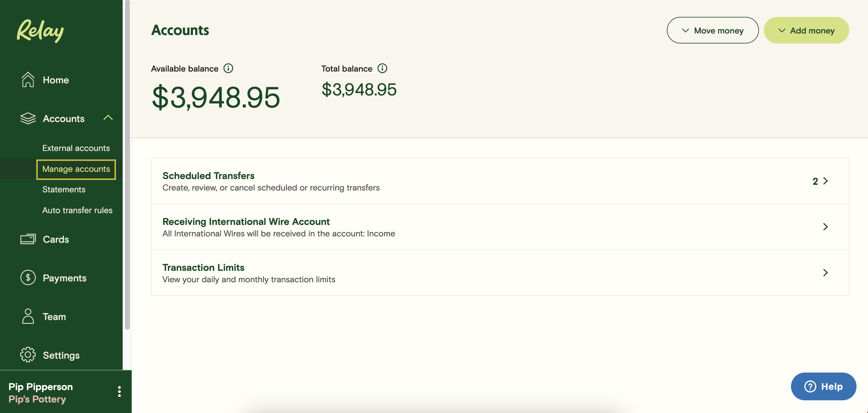This screenshot has height=413, width=868.
Task: Select External accounts in sidebar
Action: [76, 148]
